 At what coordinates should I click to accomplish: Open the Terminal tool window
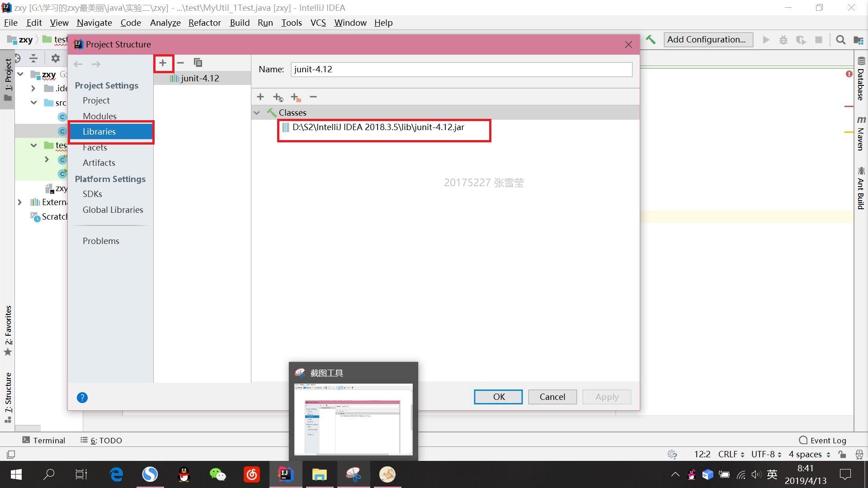pyautogui.click(x=44, y=440)
